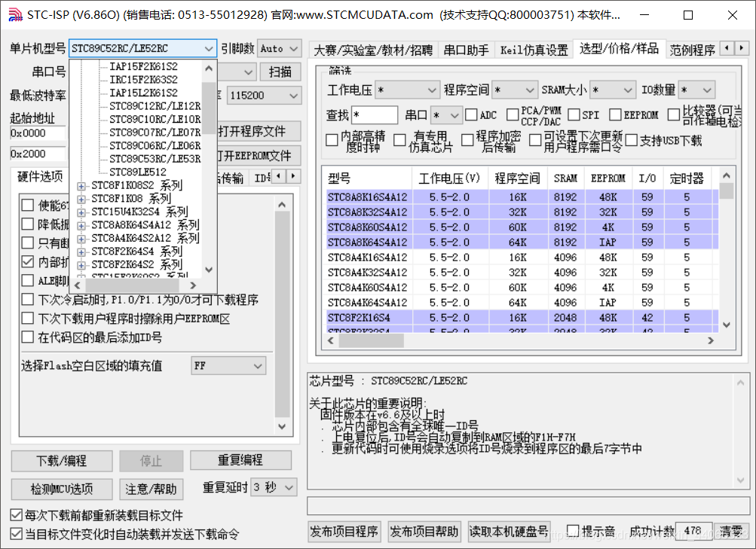Enable the 内部高精度时钟 filter checkbox
The width and height of the screenshot is (756, 549).
[332, 141]
